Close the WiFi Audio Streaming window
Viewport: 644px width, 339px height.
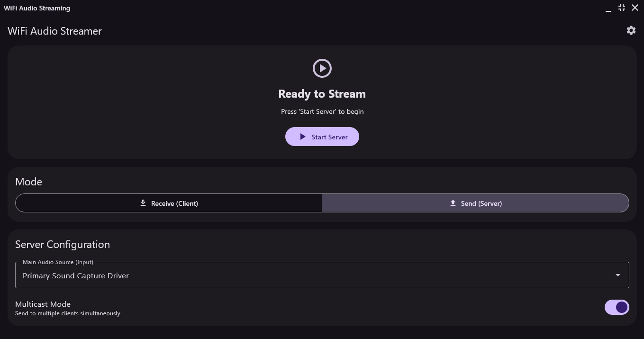click(x=635, y=8)
